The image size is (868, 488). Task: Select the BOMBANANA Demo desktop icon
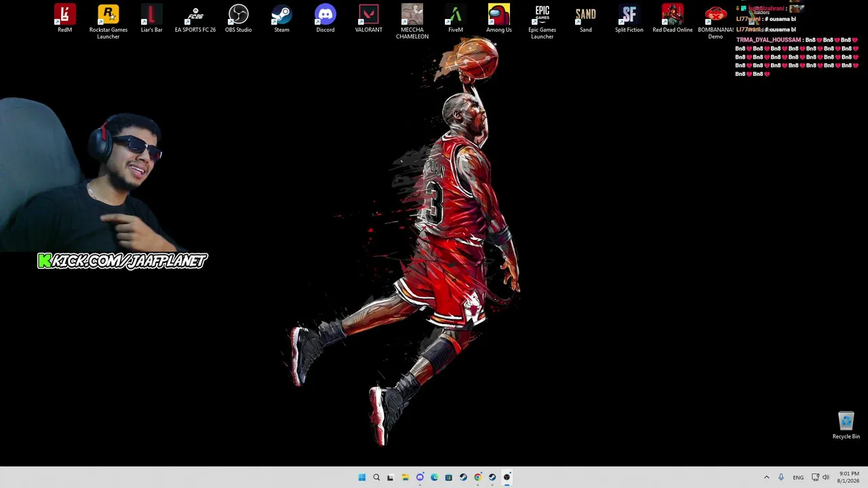715,22
